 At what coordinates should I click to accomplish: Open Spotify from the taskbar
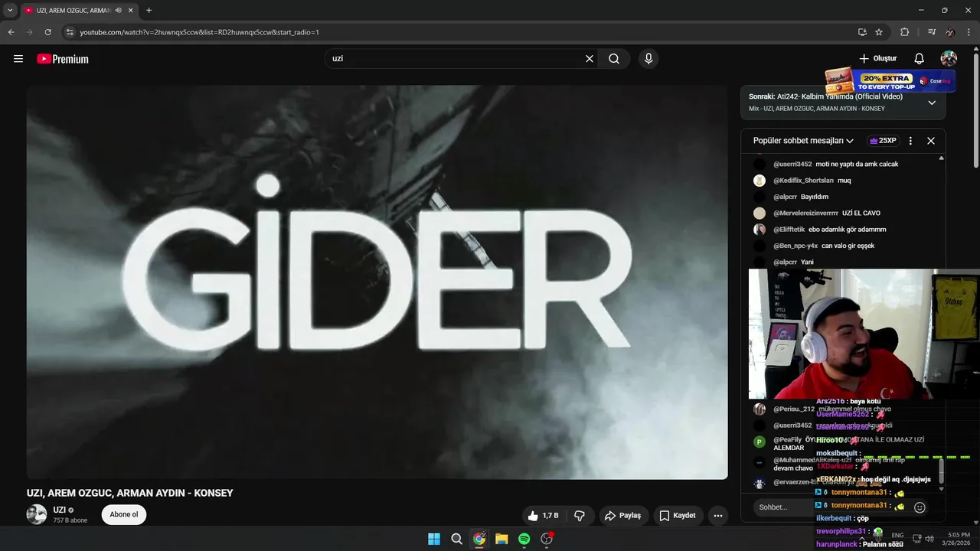pos(524,539)
